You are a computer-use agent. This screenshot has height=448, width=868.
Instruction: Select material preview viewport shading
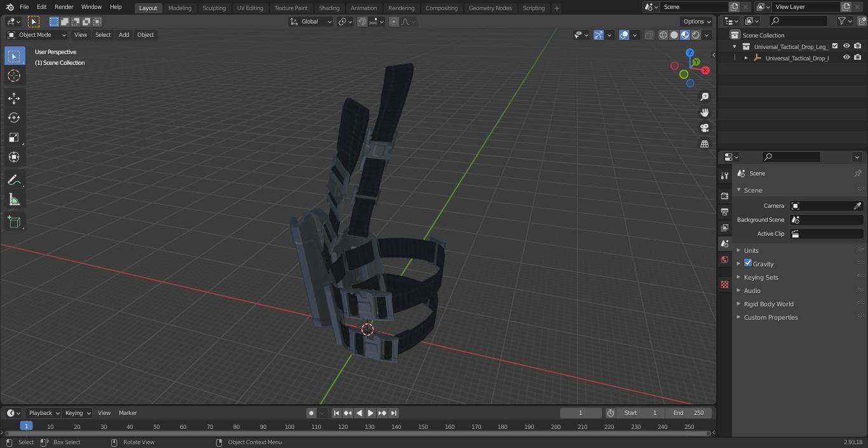(x=685, y=35)
